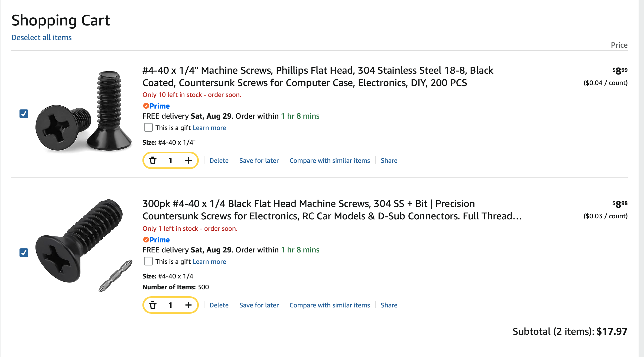Click trash icon for 200 PCS screws quantity
The width and height of the screenshot is (644, 357).
[x=153, y=160]
